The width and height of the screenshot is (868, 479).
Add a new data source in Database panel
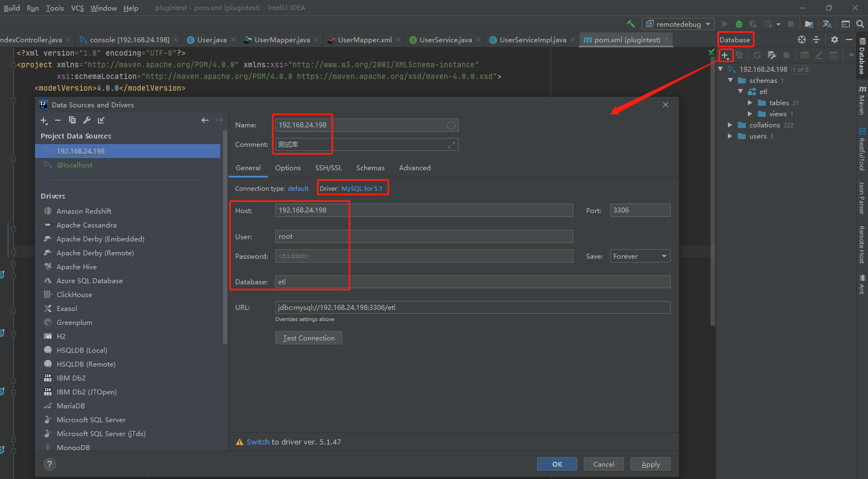725,55
